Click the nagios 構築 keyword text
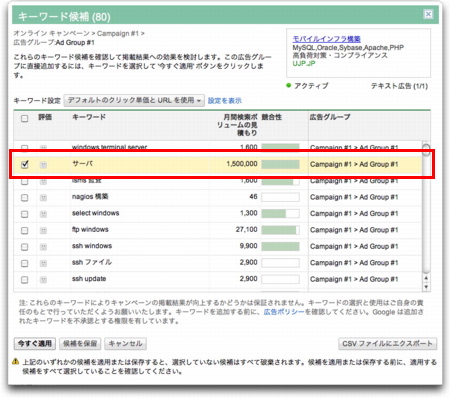The image size is (450, 398). (90, 197)
